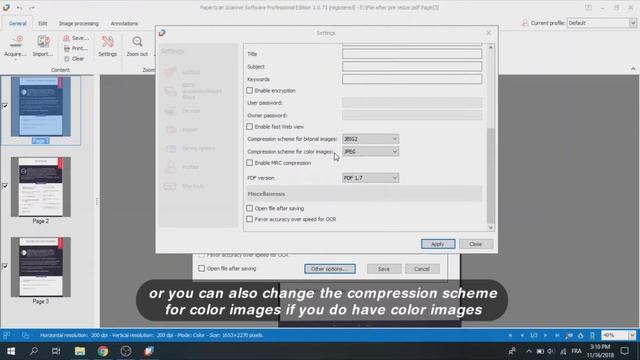Click Other options button

point(330,269)
